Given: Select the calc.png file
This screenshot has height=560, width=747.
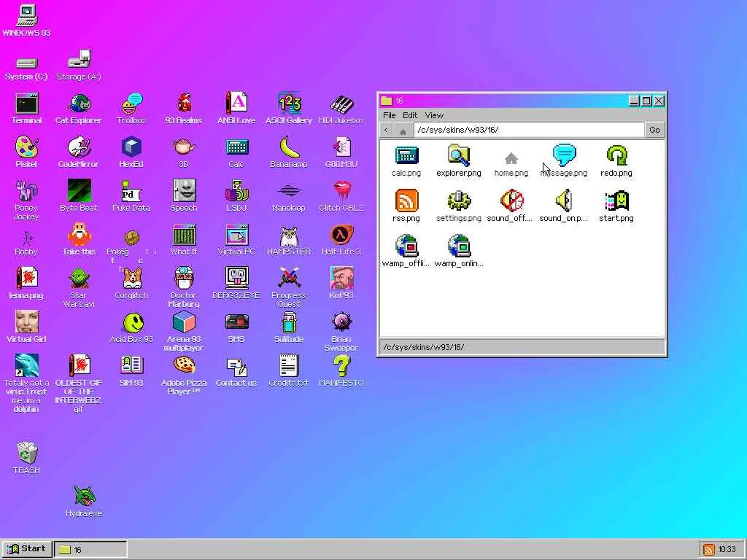Looking at the screenshot, I should tap(406, 161).
